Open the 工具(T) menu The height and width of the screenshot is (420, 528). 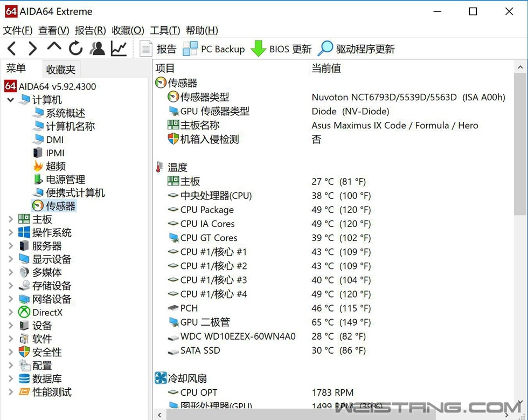click(x=165, y=31)
